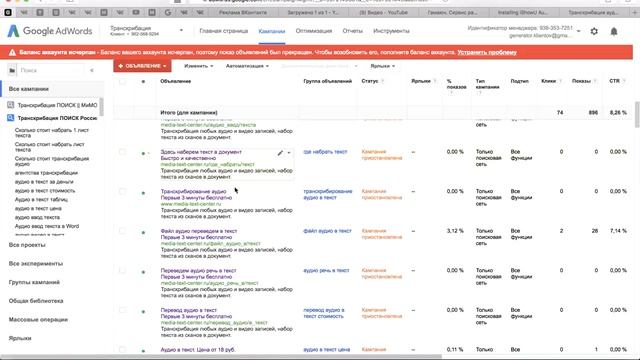Switch to the Видео - YouTube browser tab
640x360 pixels.
(383, 13)
